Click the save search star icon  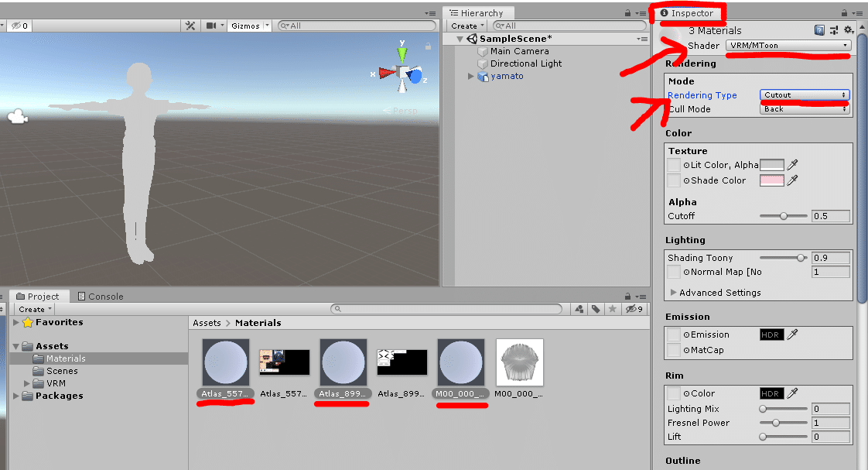(x=612, y=309)
